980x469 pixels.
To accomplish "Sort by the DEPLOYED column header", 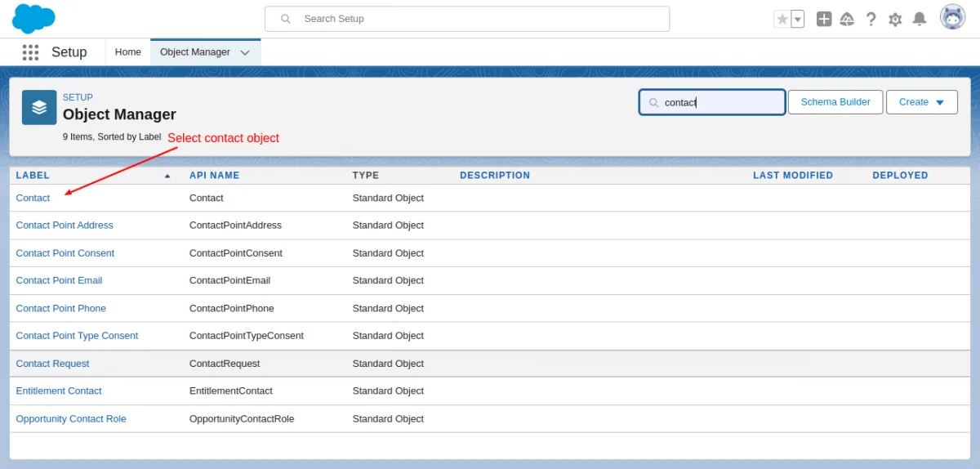I will tap(900, 175).
